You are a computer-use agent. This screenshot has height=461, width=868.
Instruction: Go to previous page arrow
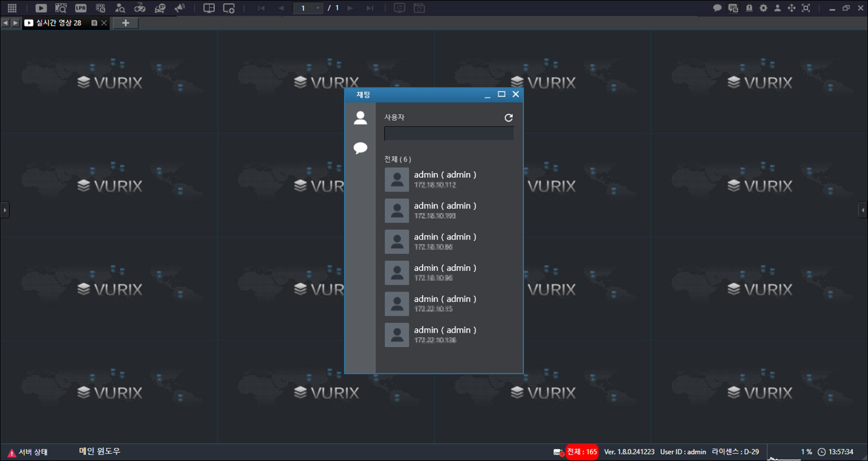point(281,8)
